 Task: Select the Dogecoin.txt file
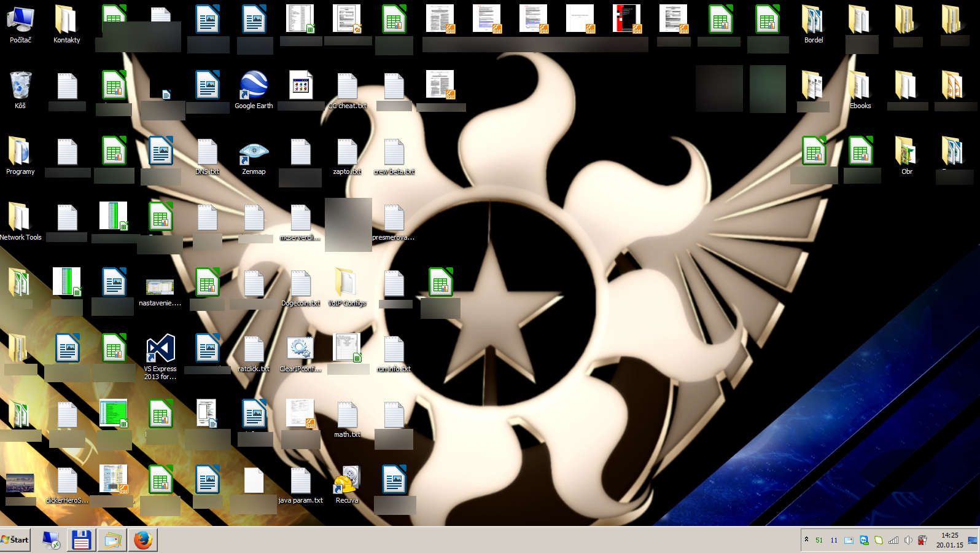click(300, 287)
